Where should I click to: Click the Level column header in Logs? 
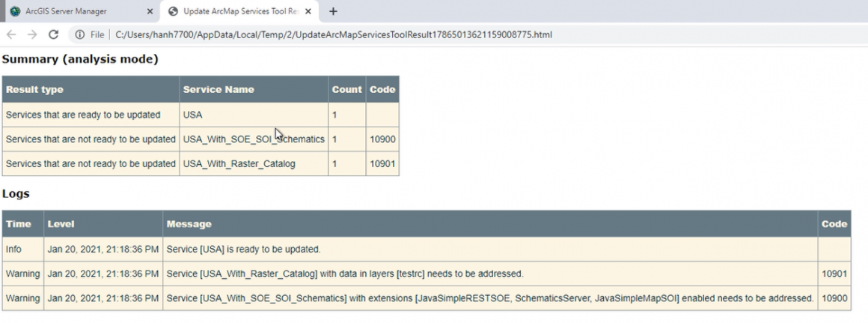tap(103, 224)
